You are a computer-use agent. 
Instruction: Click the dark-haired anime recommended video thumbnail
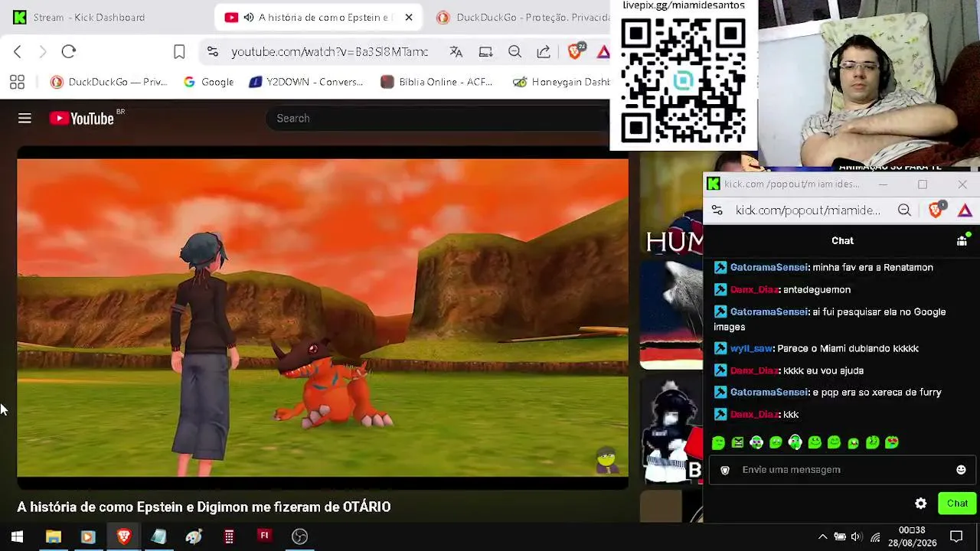point(671,430)
